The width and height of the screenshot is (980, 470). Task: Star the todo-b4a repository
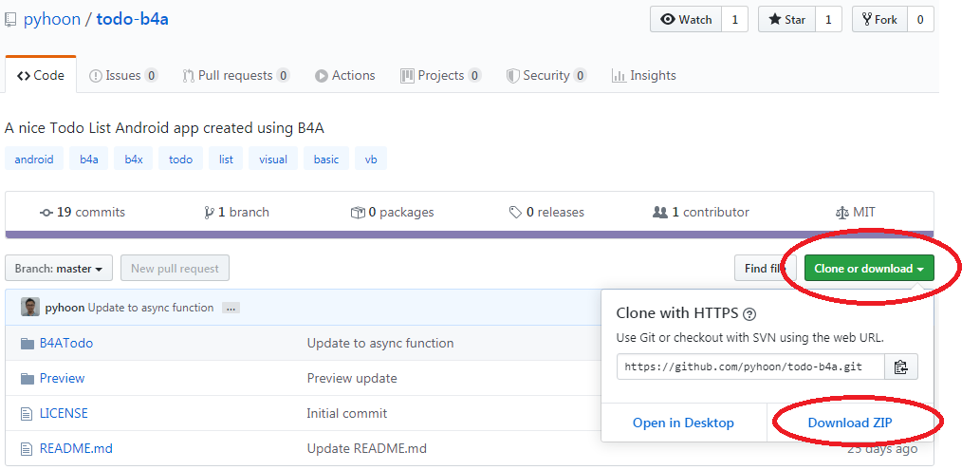(786, 19)
